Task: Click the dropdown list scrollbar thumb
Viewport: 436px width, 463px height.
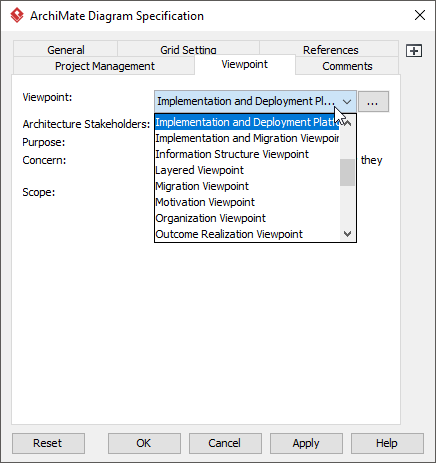Action: 347,172
